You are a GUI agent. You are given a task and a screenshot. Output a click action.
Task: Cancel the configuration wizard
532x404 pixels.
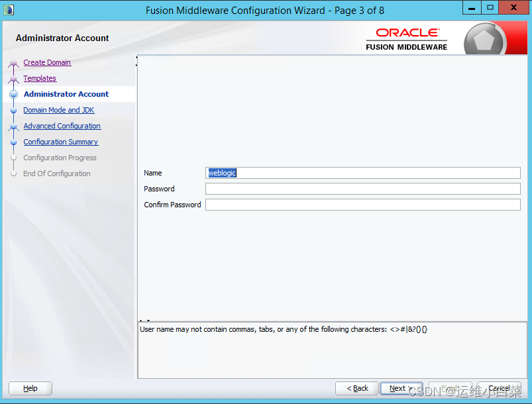click(x=500, y=388)
